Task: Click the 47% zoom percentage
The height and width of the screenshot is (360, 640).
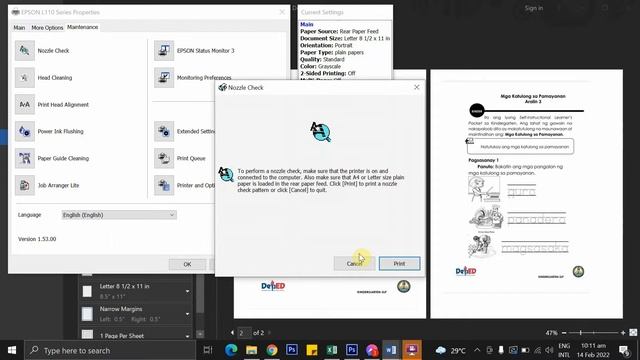Action: [551, 333]
